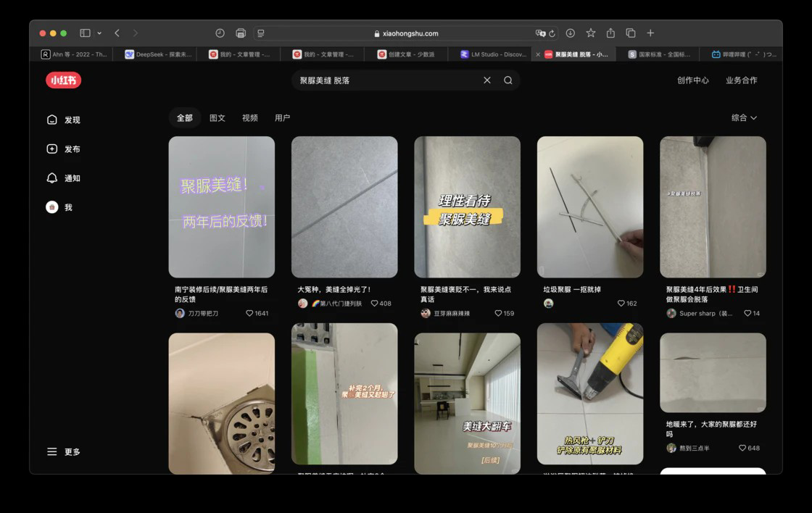Open sidebar dropdown arrow in Safari toolbar
Image resolution: width=812 pixels, height=513 pixels.
pyautogui.click(x=99, y=33)
